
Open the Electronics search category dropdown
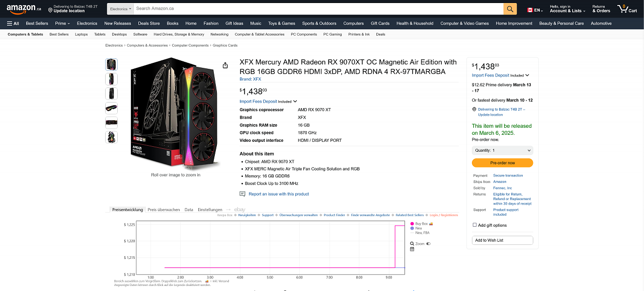click(120, 9)
